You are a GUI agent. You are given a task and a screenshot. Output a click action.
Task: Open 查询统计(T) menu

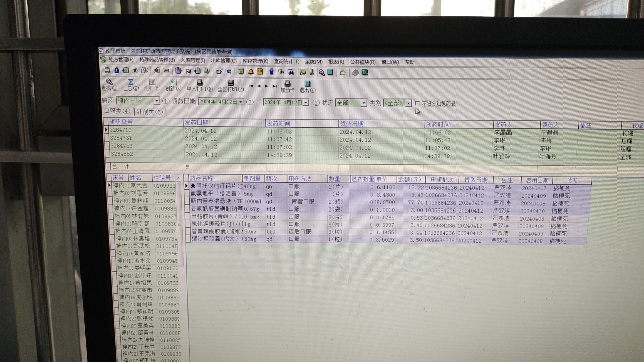click(x=286, y=61)
